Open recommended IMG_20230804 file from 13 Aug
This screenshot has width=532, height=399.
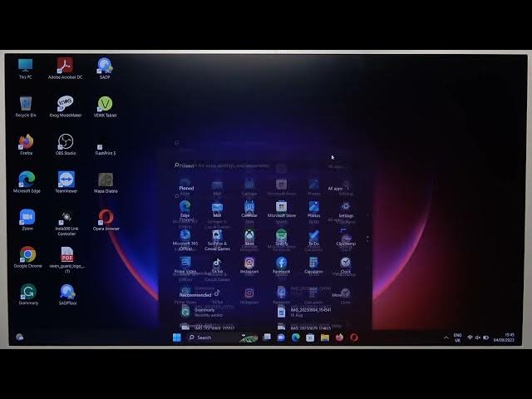tap(304, 313)
